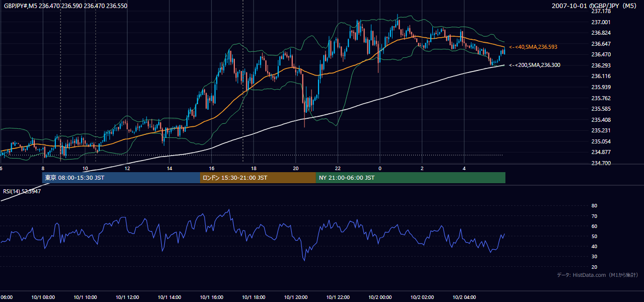Click bottom date label 10/1 12:00
The width and height of the screenshot is (644, 302).
(127, 297)
